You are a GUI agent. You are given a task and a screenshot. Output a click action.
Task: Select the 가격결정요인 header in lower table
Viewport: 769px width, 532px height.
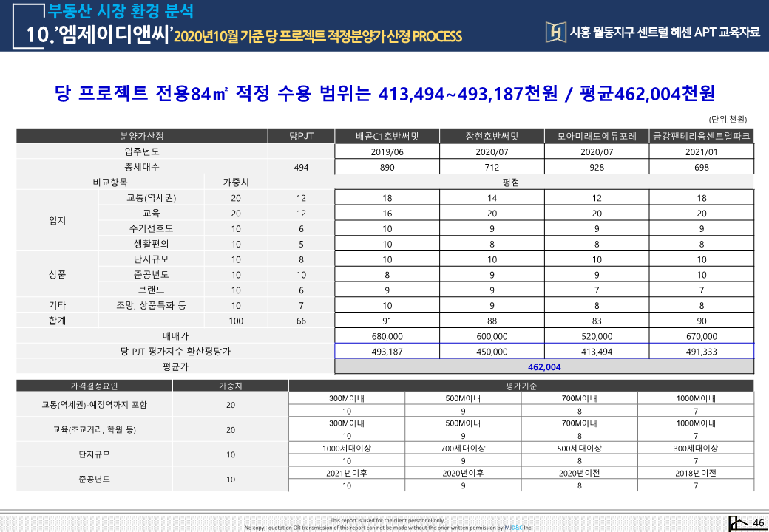(x=94, y=386)
